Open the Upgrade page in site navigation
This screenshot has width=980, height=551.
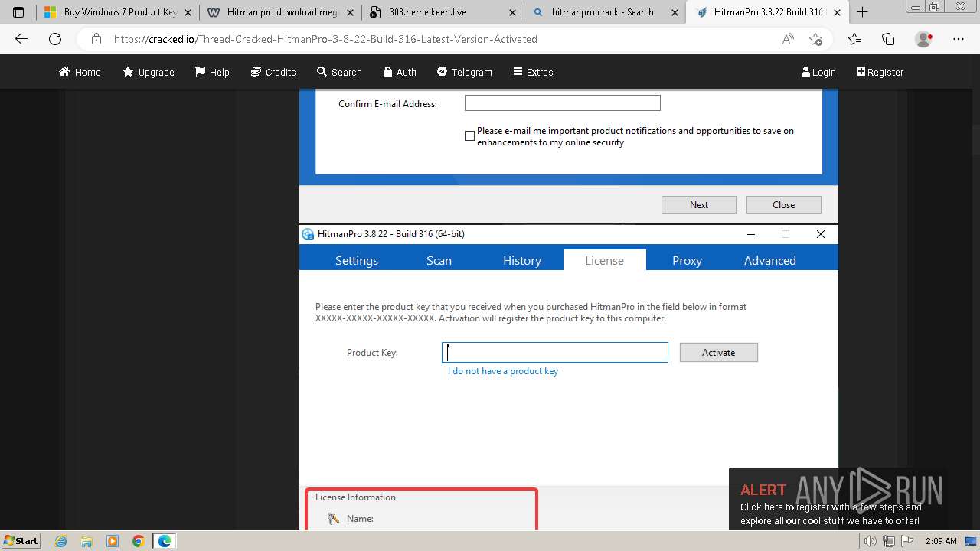(x=149, y=72)
